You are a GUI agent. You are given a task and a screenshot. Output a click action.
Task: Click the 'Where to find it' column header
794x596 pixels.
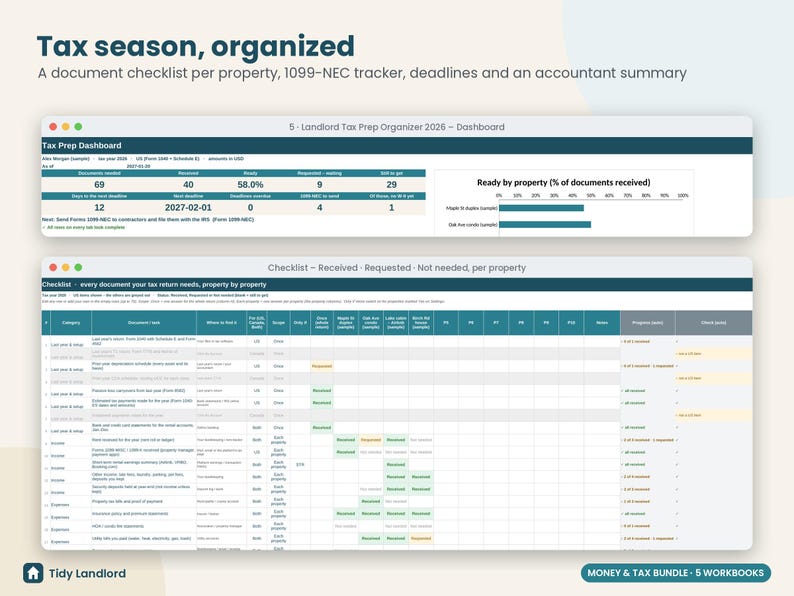(x=221, y=323)
